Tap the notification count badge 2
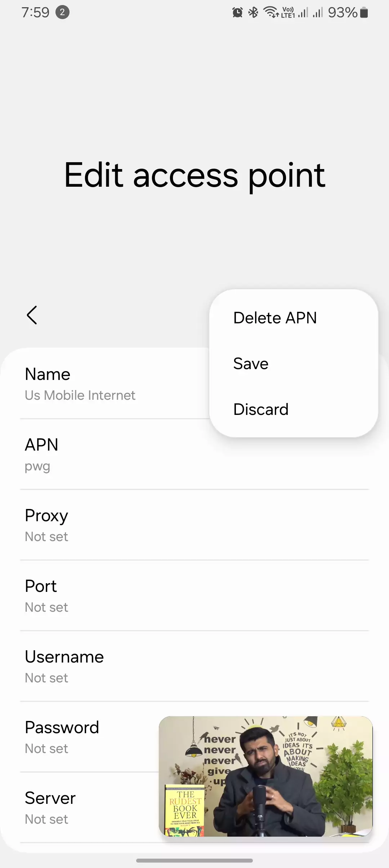389x868 pixels. pyautogui.click(x=62, y=12)
